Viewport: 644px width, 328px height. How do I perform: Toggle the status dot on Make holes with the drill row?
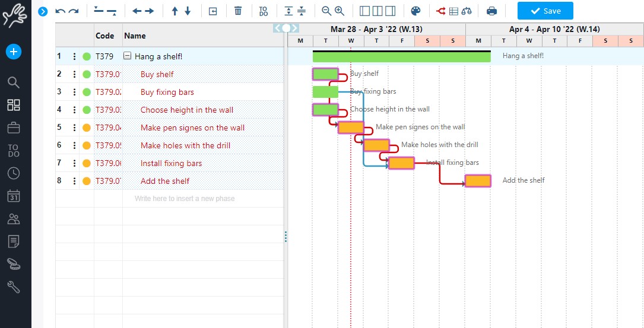[87, 146]
